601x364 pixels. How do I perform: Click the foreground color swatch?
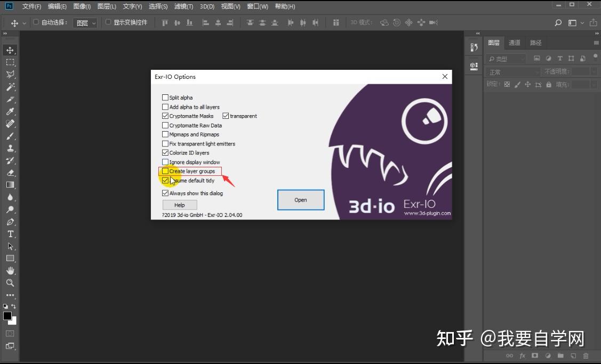click(7, 316)
